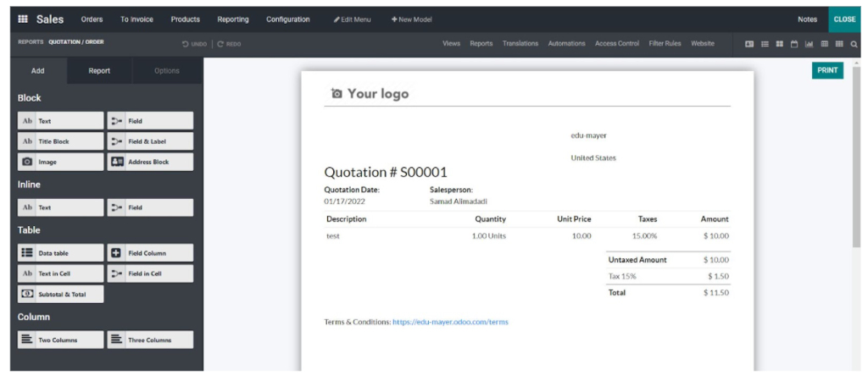Image resolution: width=868 pixels, height=381 pixels.
Task: Select the Unit Price column header
Action: [574, 219]
